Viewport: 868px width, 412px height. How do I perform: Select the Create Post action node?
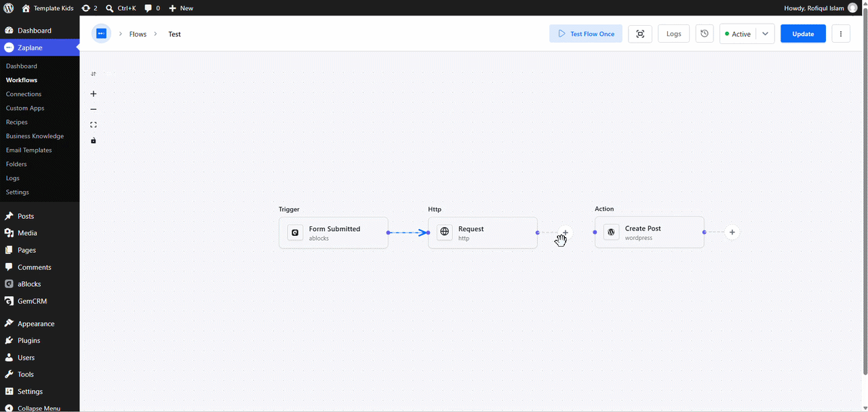(650, 232)
